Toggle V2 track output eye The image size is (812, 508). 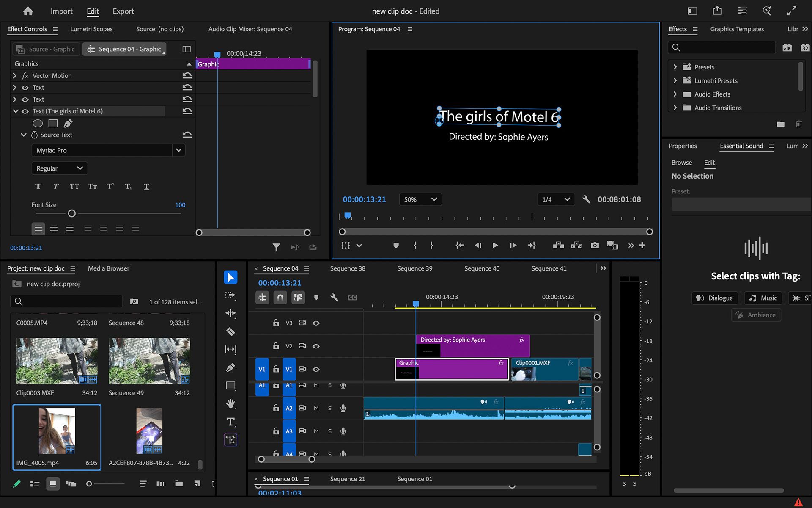316,346
